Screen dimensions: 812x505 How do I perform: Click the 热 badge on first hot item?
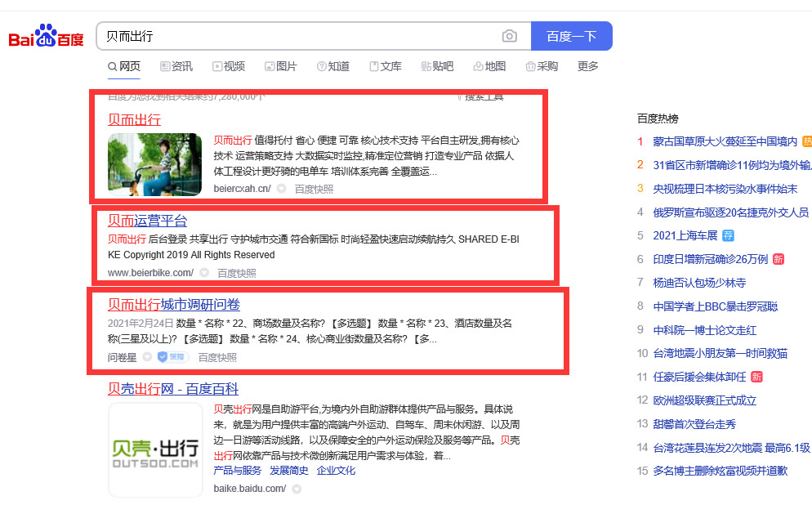tap(807, 141)
